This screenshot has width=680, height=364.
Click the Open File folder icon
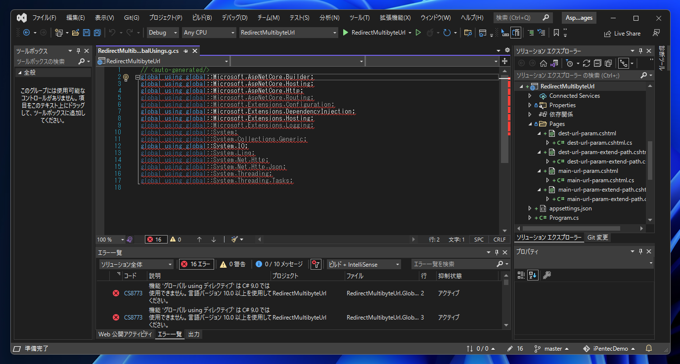tap(75, 33)
